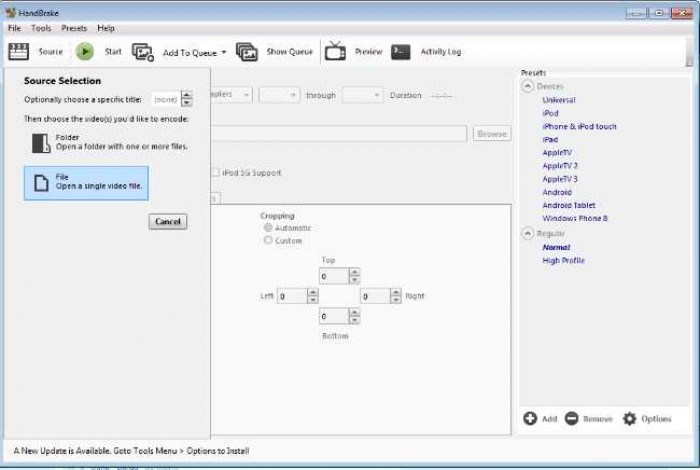Image resolution: width=700 pixels, height=470 pixels.
Task: Click the HandBrake application title icon
Action: point(10,12)
